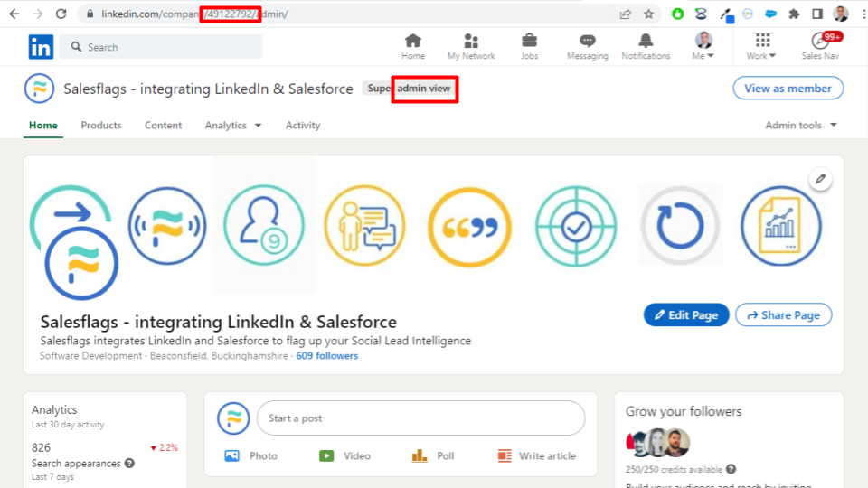Expand the Me dropdown menu

tap(703, 46)
